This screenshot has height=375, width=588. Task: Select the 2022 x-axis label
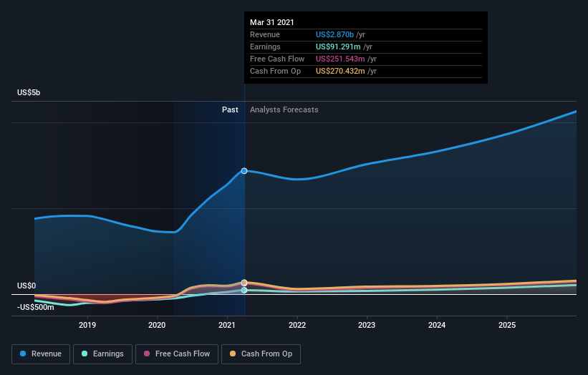[297, 325]
